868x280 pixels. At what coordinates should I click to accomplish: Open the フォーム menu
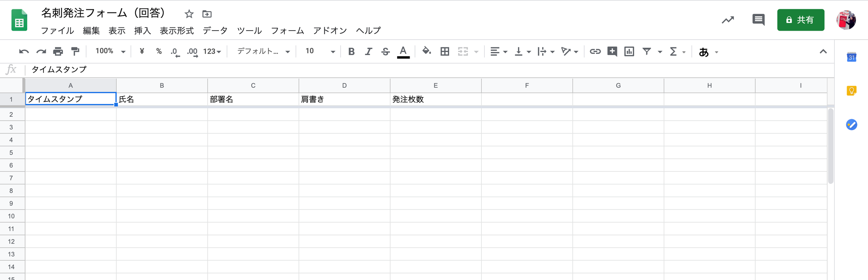pos(287,31)
